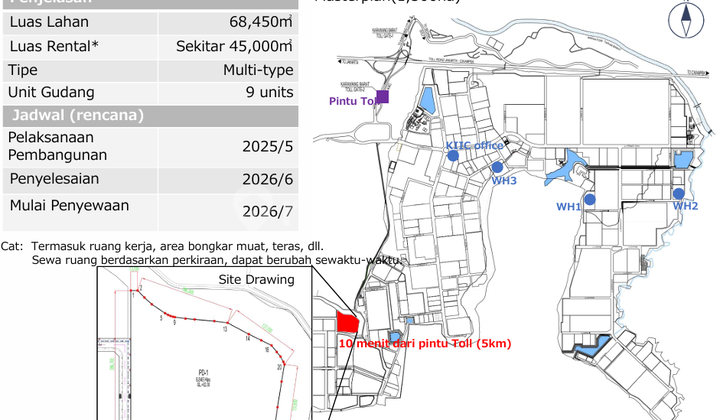Select the 'WH2' map label
This screenshot has height=420, width=720.
pos(685,206)
